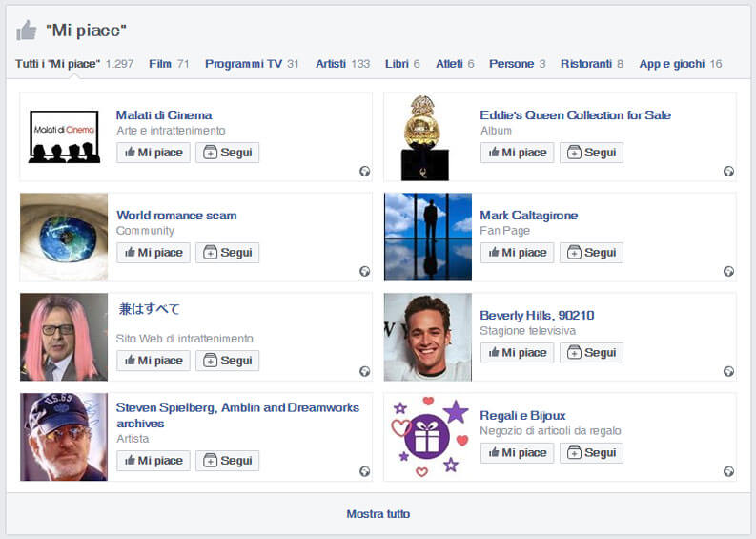
Task: Click the eye-with-globe thumbnail of World romance scam
Action: coord(64,237)
